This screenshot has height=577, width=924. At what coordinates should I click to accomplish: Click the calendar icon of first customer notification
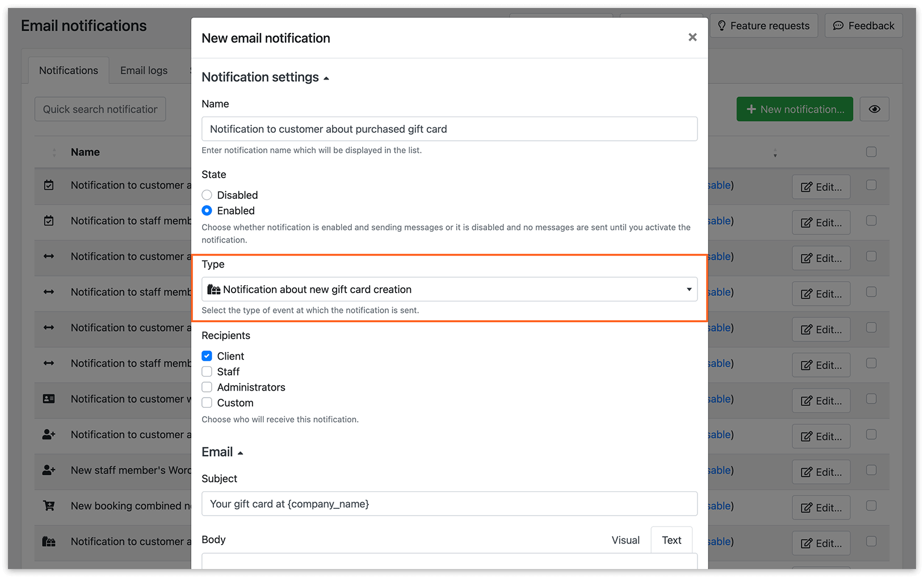(x=49, y=185)
